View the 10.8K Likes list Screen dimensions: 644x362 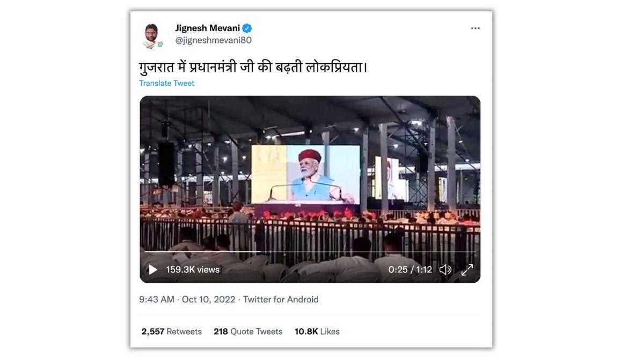[x=317, y=331]
